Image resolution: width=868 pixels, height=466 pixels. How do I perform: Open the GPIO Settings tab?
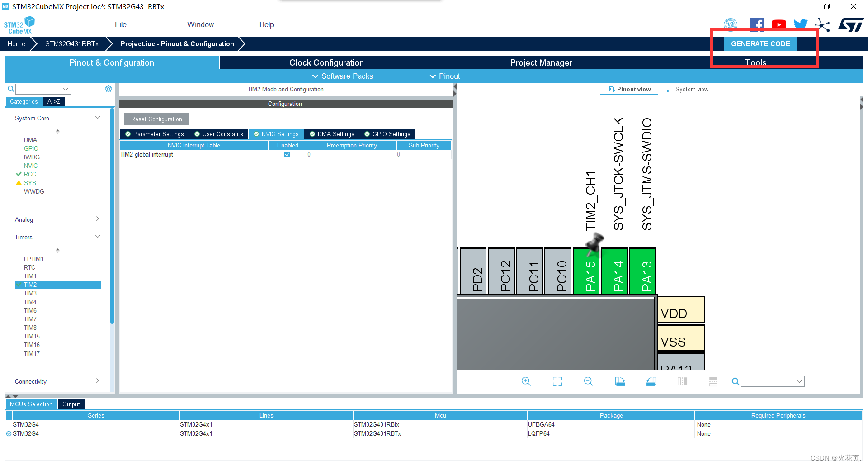(x=387, y=134)
